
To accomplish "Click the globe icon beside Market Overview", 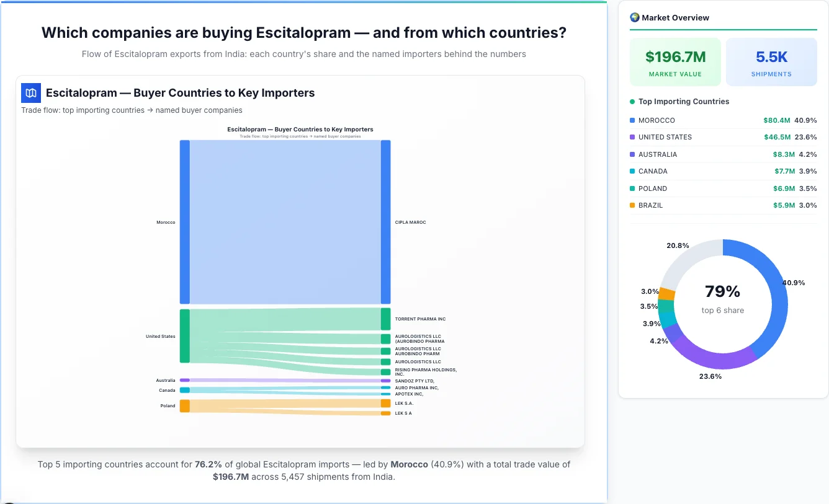I will coord(635,17).
